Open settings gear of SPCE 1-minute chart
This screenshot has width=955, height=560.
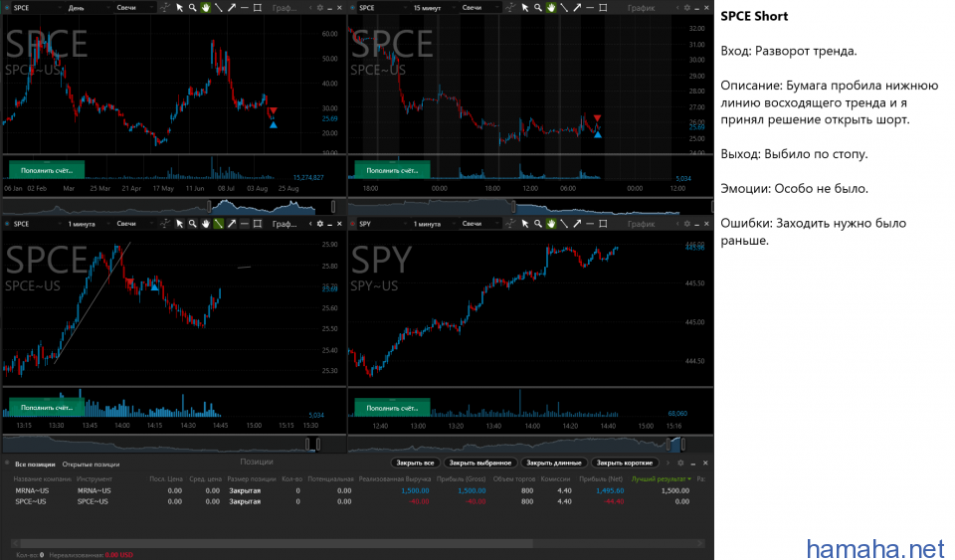[x=319, y=224]
